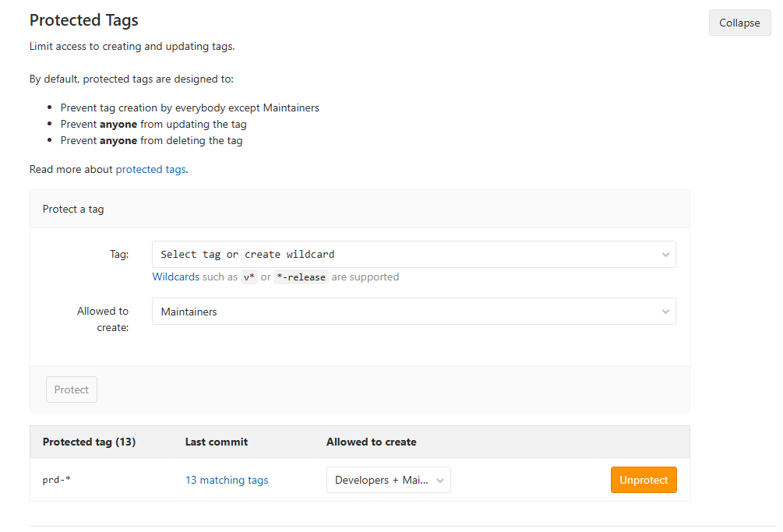This screenshot has width=783, height=532.
Task: Click the Protected Tags section heading
Action: (84, 20)
